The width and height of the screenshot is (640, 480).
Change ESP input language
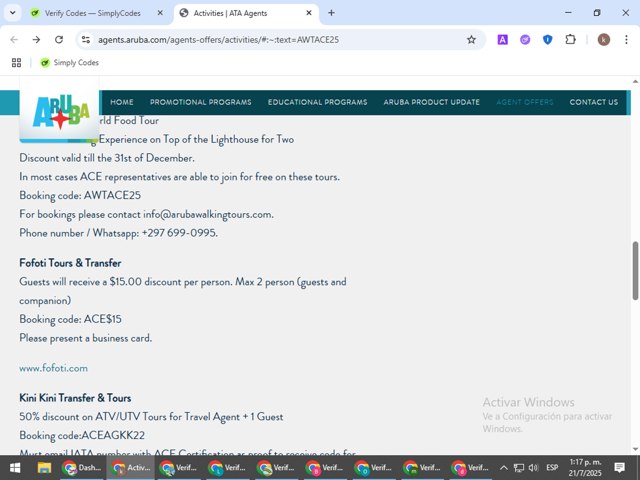pyautogui.click(x=552, y=468)
